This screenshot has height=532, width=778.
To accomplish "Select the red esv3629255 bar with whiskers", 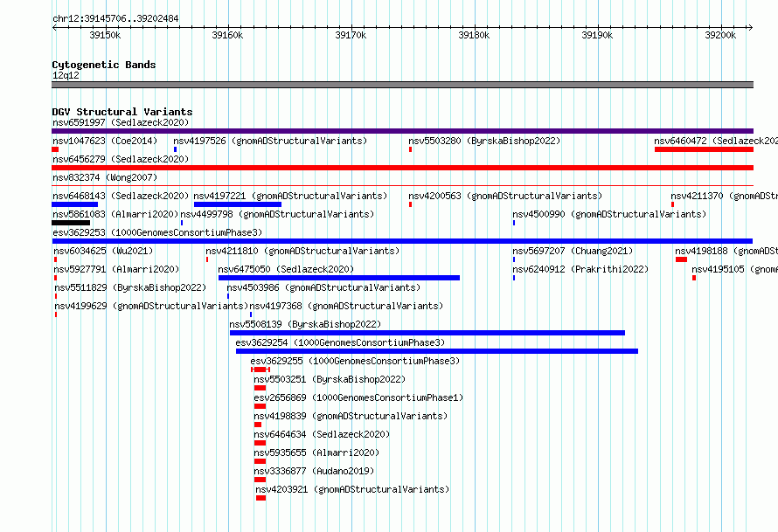I will coord(260,370).
